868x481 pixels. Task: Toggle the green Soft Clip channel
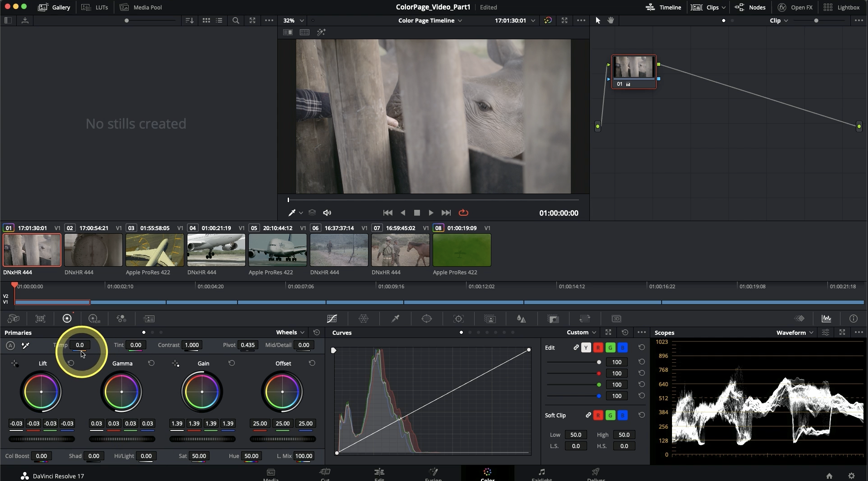tap(610, 415)
